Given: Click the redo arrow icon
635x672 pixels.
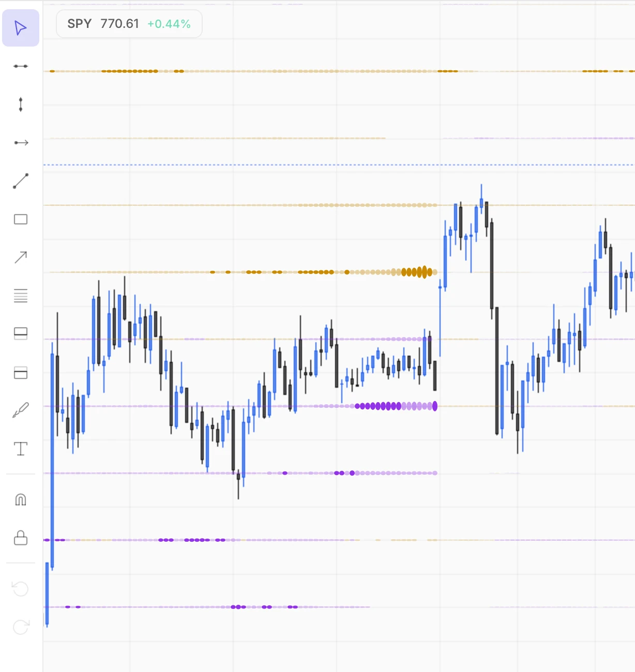Looking at the screenshot, I should point(21,627).
